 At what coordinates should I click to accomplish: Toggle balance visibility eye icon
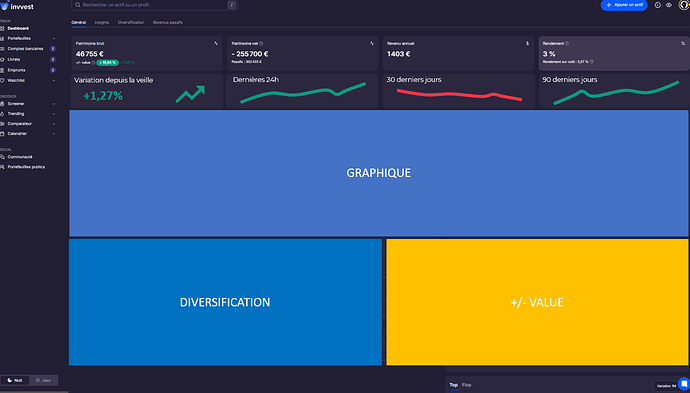click(669, 5)
